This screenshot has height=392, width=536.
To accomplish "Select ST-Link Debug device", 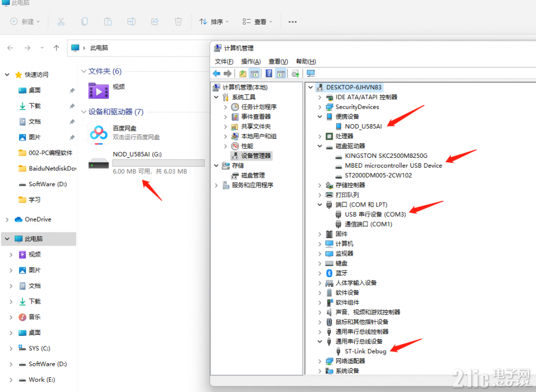I will (x=366, y=351).
